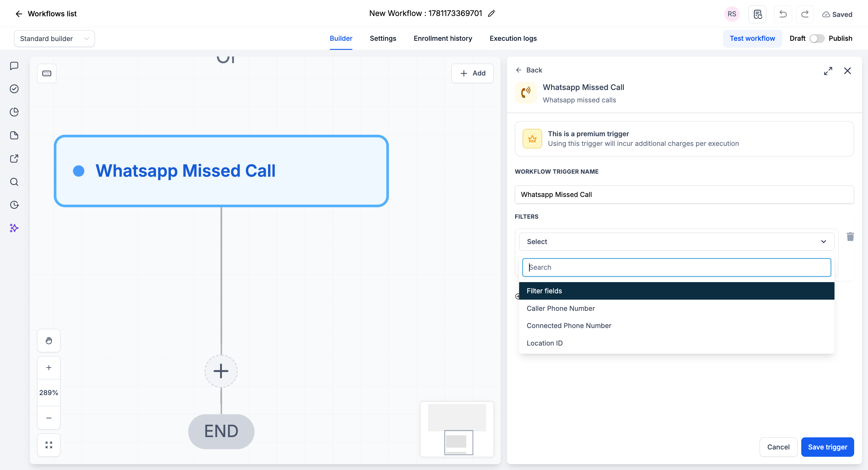This screenshot has width=868, height=470.
Task: Switch to the Builder tab
Action: 341,38
